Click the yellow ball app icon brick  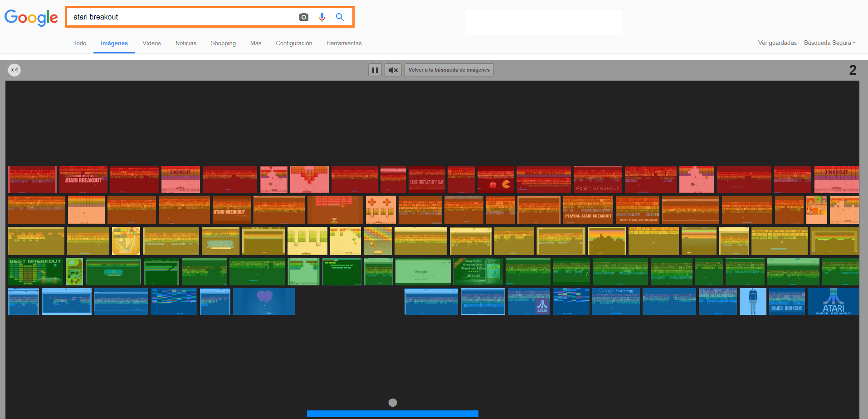pos(126,241)
